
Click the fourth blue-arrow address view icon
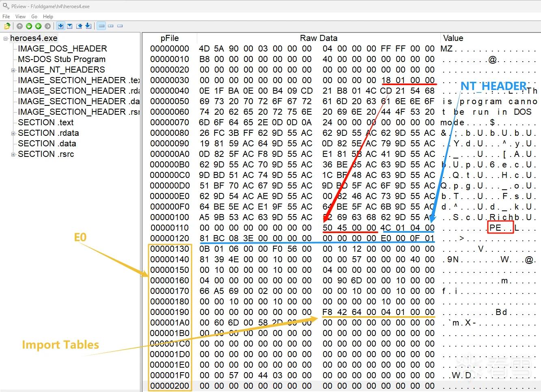88,26
